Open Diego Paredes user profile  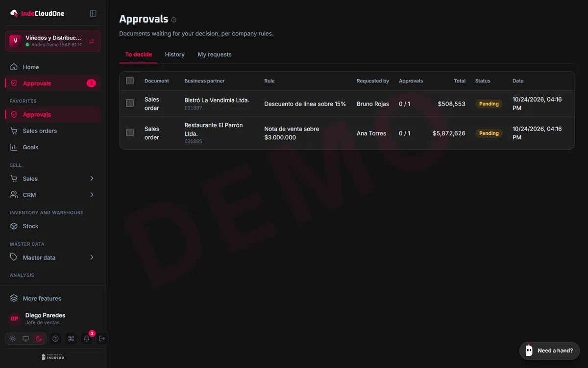click(53, 319)
